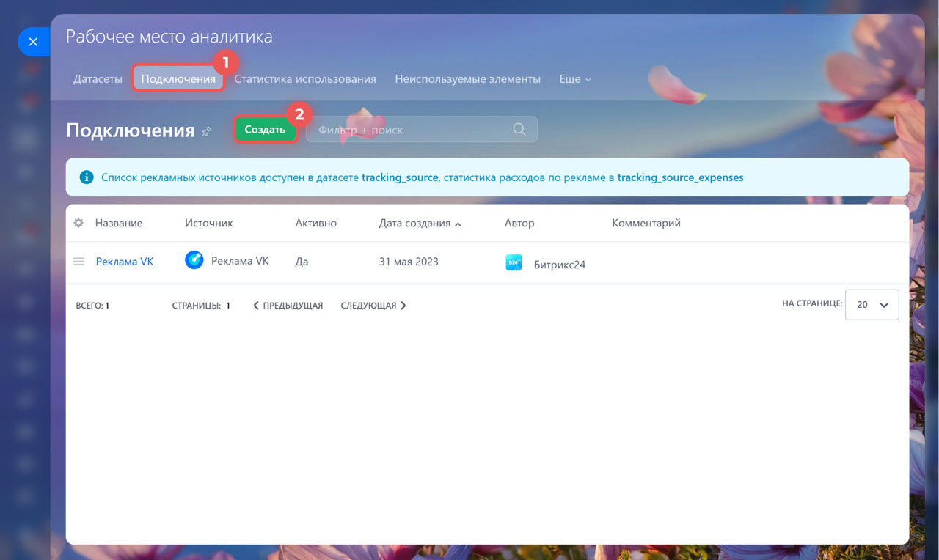The width and height of the screenshot is (939, 560).
Task: Click the Битрикс24 author name
Action: (560, 264)
